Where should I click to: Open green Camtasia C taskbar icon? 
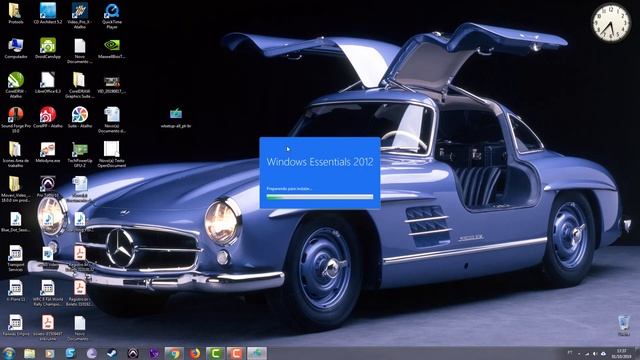point(215,353)
